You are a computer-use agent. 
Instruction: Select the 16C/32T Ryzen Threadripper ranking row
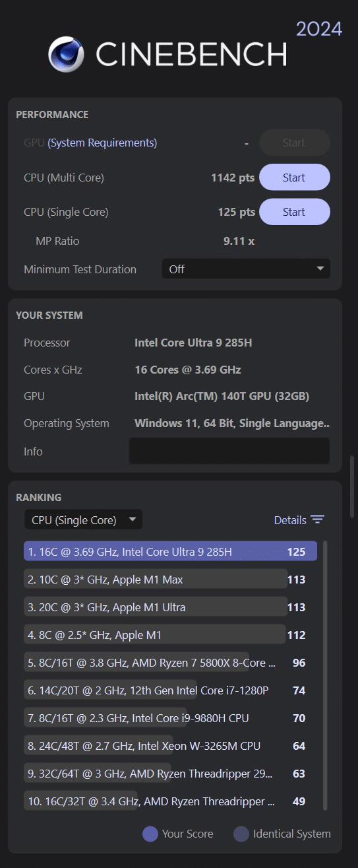(170, 801)
